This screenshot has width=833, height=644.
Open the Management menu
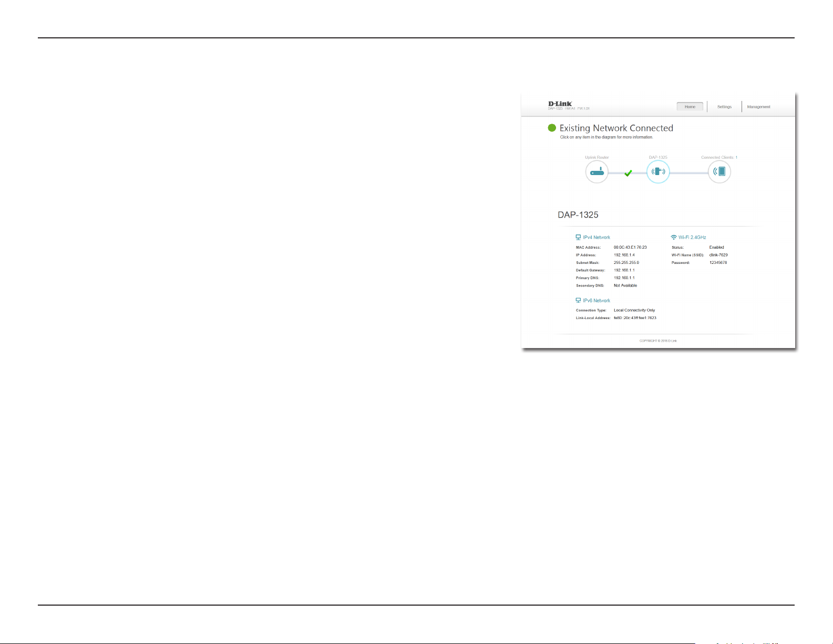point(759,107)
